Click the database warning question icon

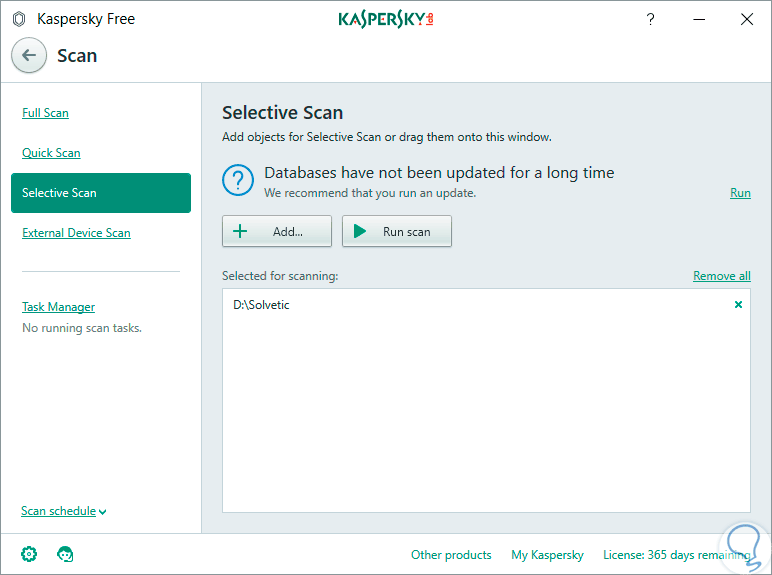(x=238, y=180)
